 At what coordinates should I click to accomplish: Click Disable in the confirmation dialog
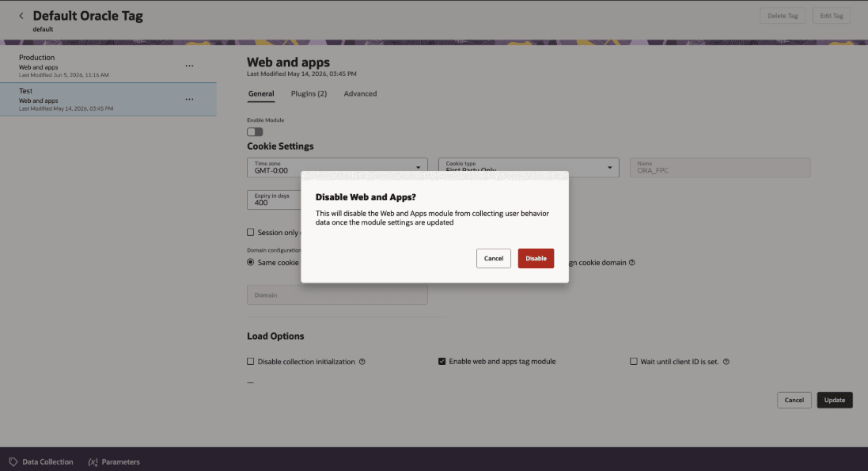coord(536,258)
